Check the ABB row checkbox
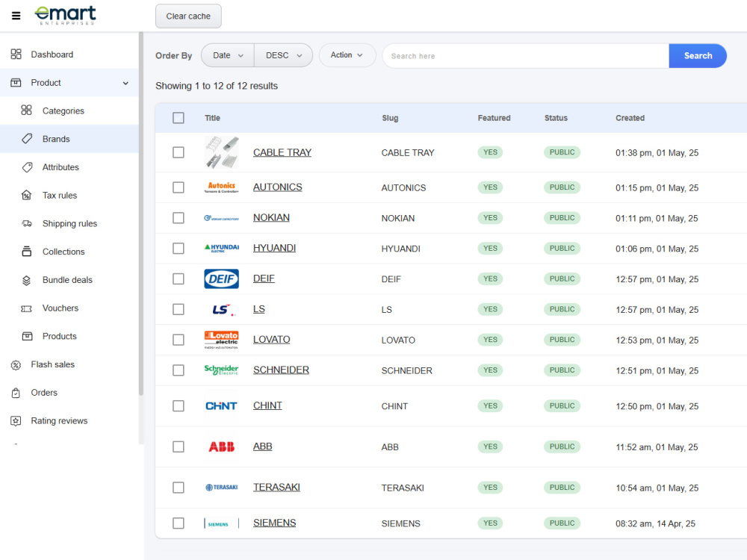This screenshot has width=747, height=560. (x=179, y=447)
